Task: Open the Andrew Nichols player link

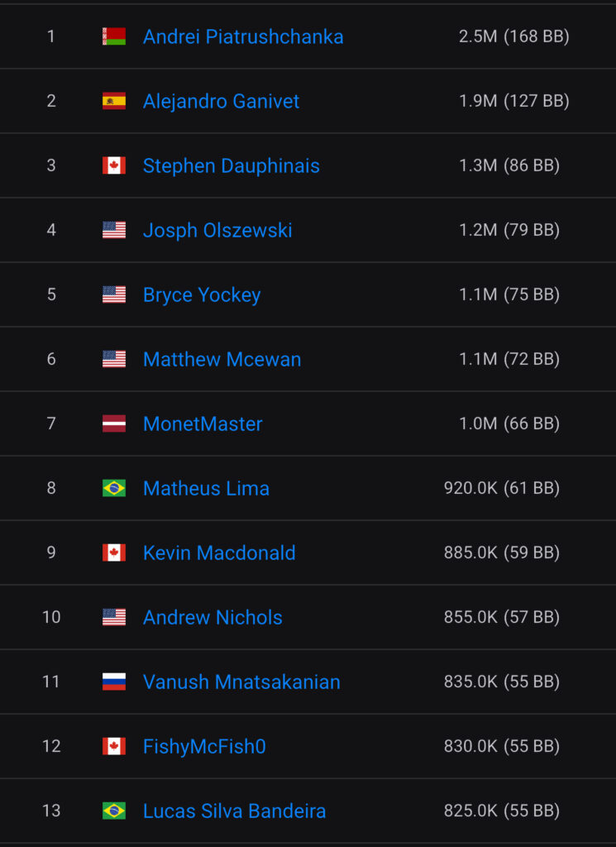Action: (x=212, y=617)
